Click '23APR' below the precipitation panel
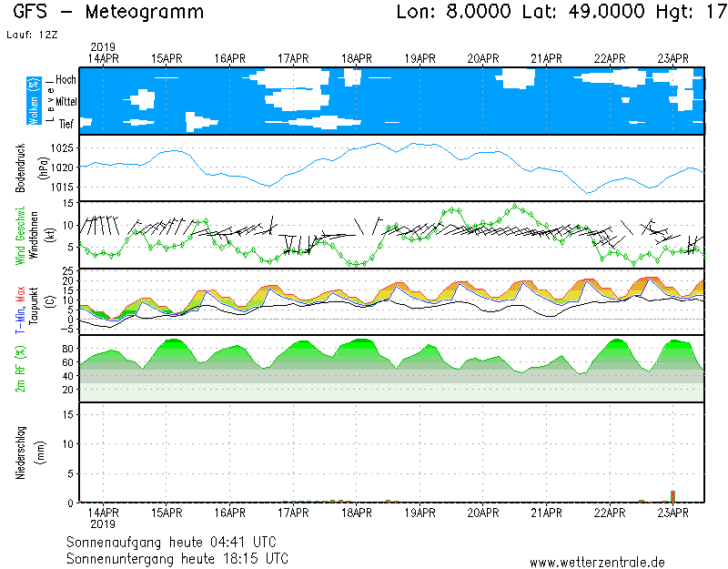Image resolution: width=728 pixels, height=569 pixels. click(672, 513)
